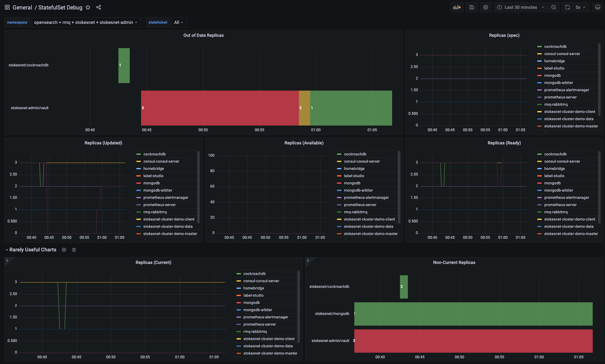Click the Replicas (Updated) legend scrollbar
Image resolution: width=605 pixels, height=364 pixels.
click(198, 187)
